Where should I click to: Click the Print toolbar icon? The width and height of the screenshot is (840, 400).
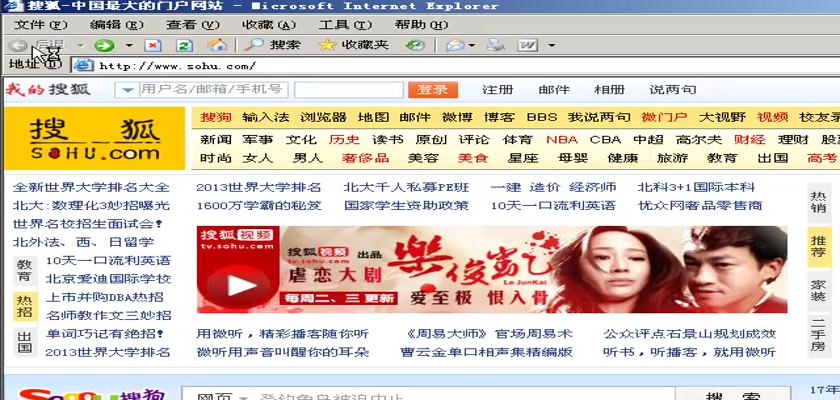coord(496,46)
